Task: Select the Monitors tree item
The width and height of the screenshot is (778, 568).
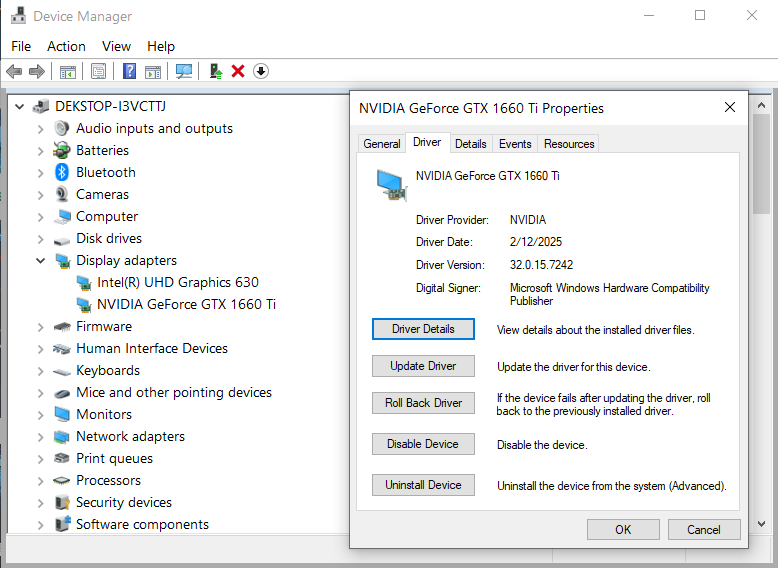Action: coord(104,414)
